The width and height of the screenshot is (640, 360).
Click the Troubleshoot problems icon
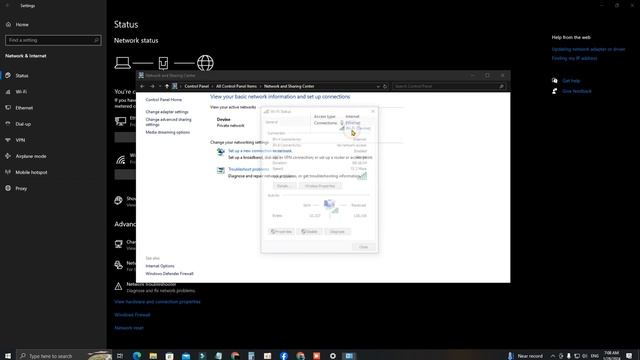click(x=220, y=170)
